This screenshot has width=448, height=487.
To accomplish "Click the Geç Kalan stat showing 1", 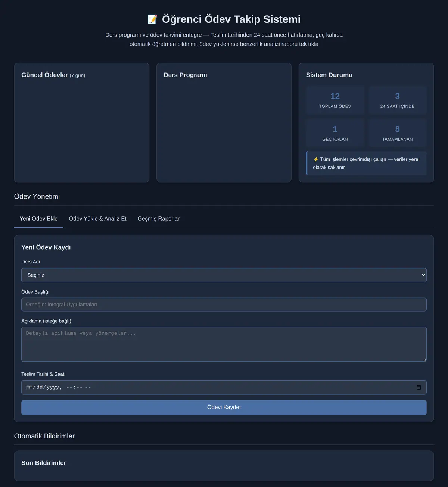I will (x=335, y=133).
